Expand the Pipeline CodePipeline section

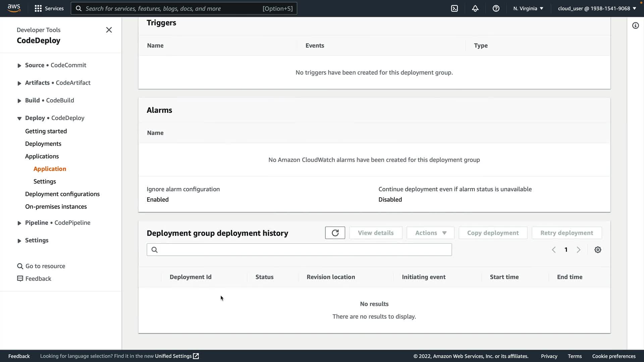pos(19,223)
